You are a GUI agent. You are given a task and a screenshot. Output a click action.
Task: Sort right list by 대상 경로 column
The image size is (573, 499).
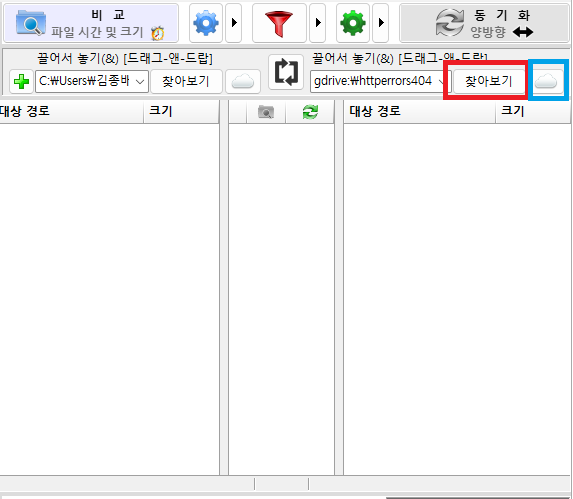tap(419, 111)
